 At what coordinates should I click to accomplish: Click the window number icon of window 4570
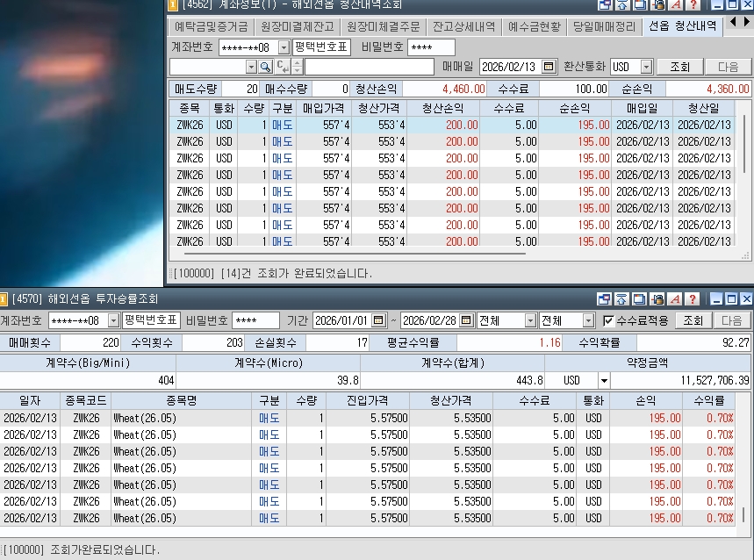click(x=4, y=299)
